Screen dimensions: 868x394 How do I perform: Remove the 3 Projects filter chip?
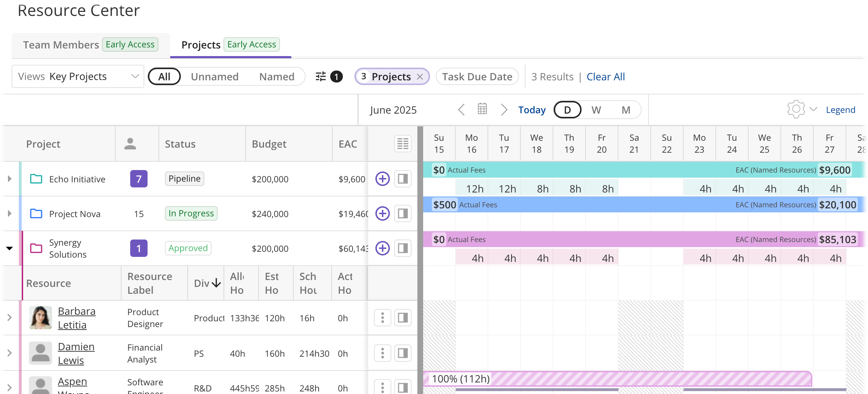point(420,77)
